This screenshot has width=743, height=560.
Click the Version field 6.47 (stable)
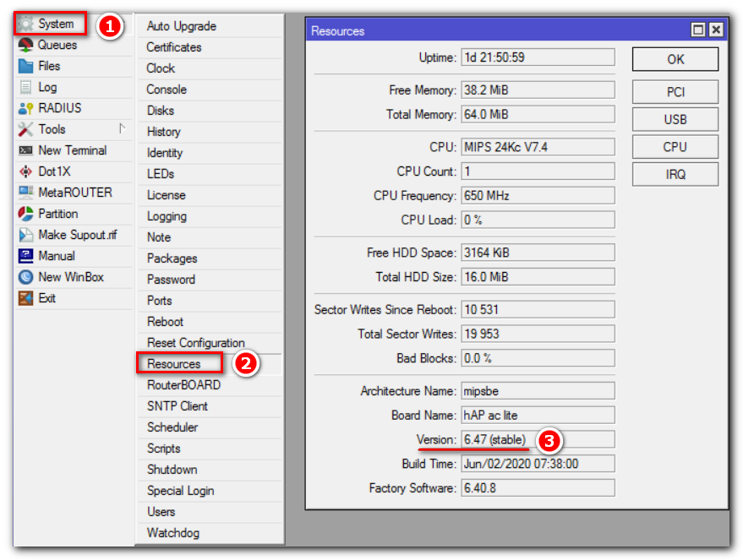[538, 439]
